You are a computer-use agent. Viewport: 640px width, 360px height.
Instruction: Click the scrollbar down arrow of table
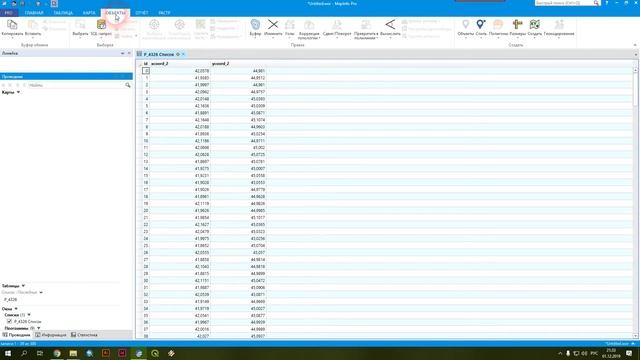[636, 336]
